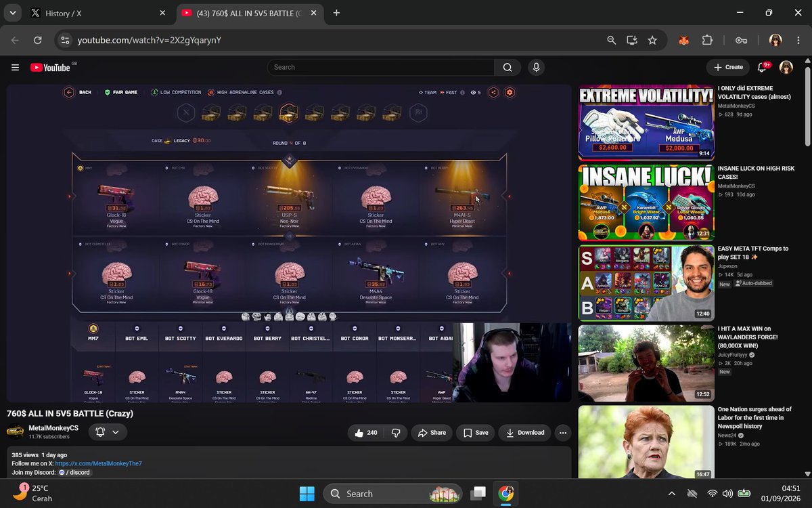Open JuicyFruityyy channel name

[x=734, y=354]
